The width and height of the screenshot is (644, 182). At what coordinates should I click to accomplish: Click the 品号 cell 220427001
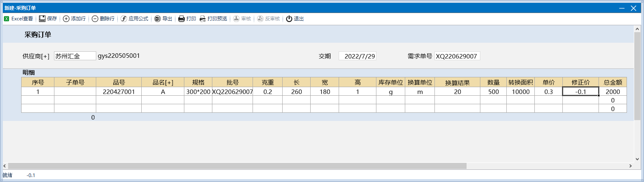(119, 92)
